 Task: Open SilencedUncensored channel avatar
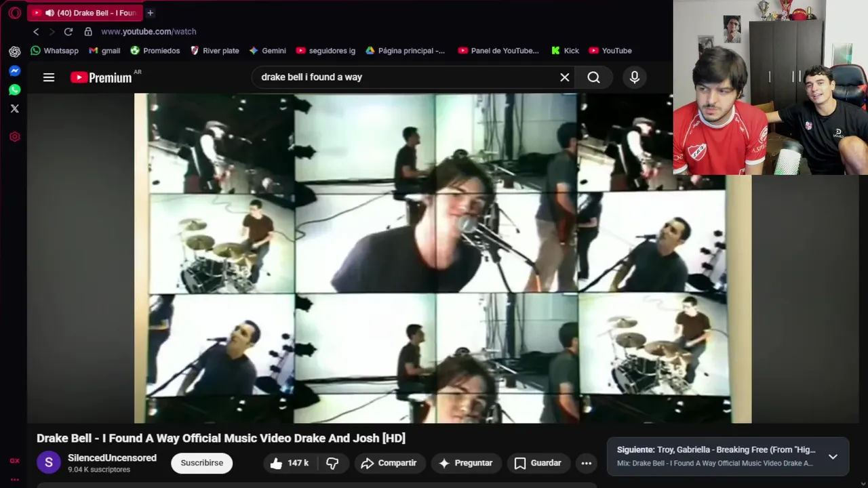tap(48, 463)
